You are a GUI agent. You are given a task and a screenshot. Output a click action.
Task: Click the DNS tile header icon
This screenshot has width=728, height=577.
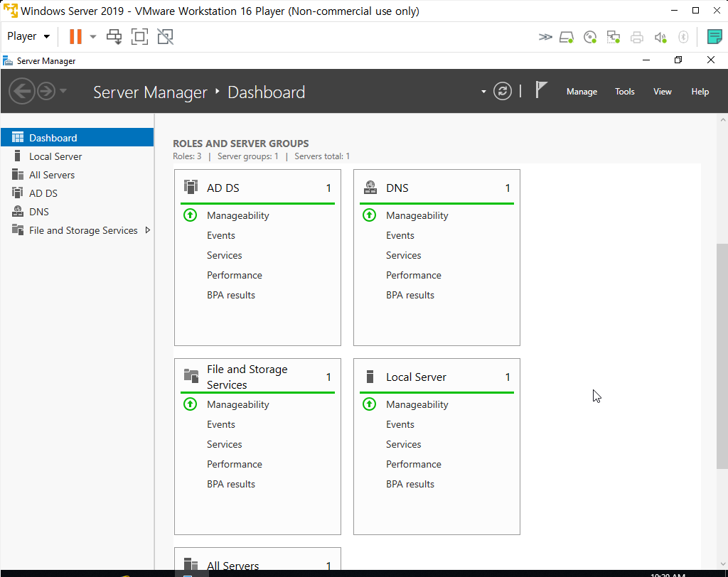point(370,187)
